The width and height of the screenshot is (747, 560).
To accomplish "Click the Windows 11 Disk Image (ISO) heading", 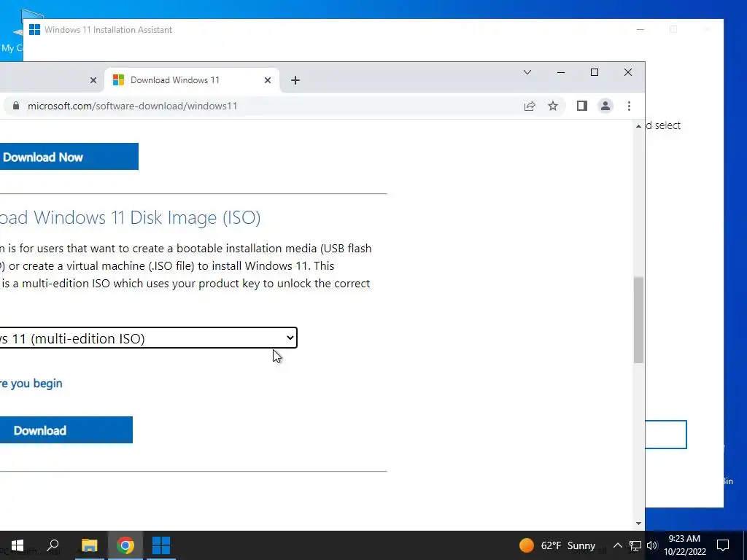I will tap(130, 217).
